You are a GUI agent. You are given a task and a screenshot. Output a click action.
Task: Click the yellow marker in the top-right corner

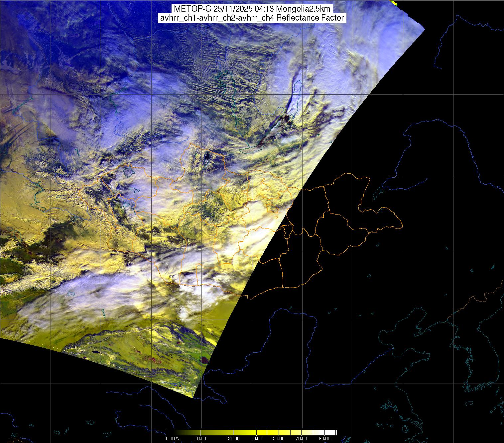pyautogui.click(x=394, y=3)
